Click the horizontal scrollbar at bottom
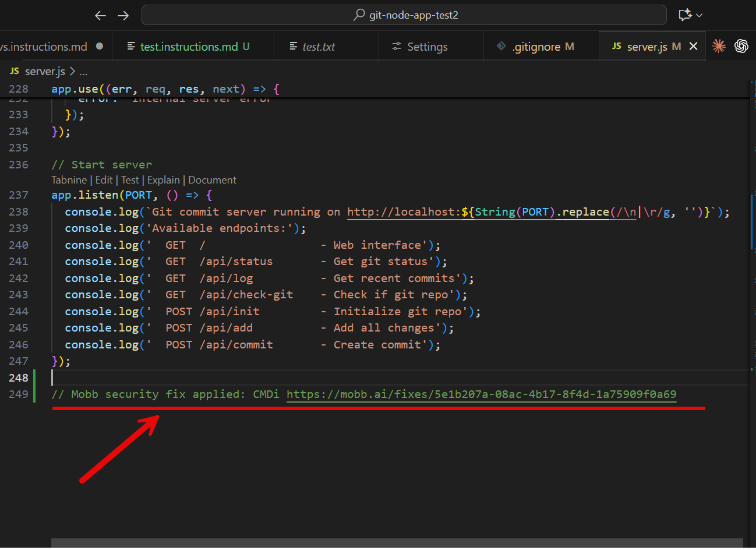 [396, 543]
